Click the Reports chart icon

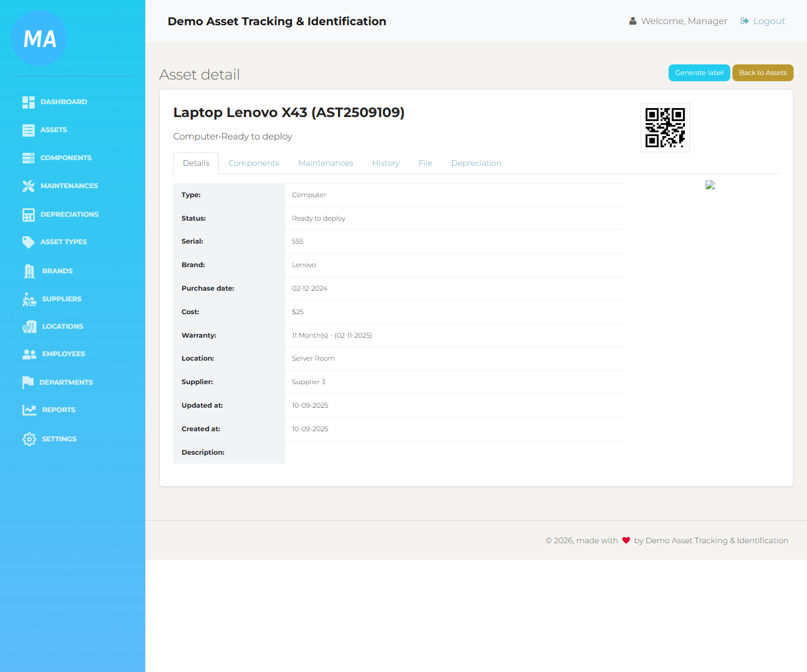click(x=29, y=410)
